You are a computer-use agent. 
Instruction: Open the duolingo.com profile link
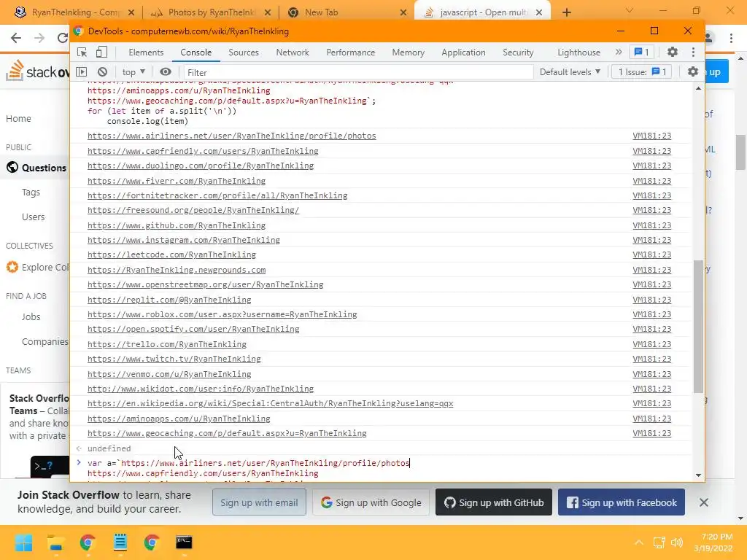[201, 166]
